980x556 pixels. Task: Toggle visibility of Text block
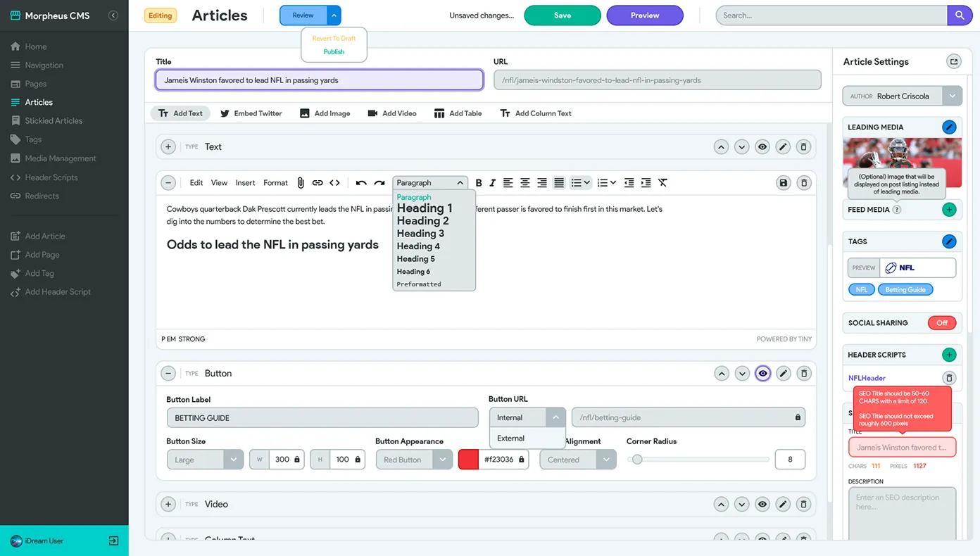click(762, 147)
